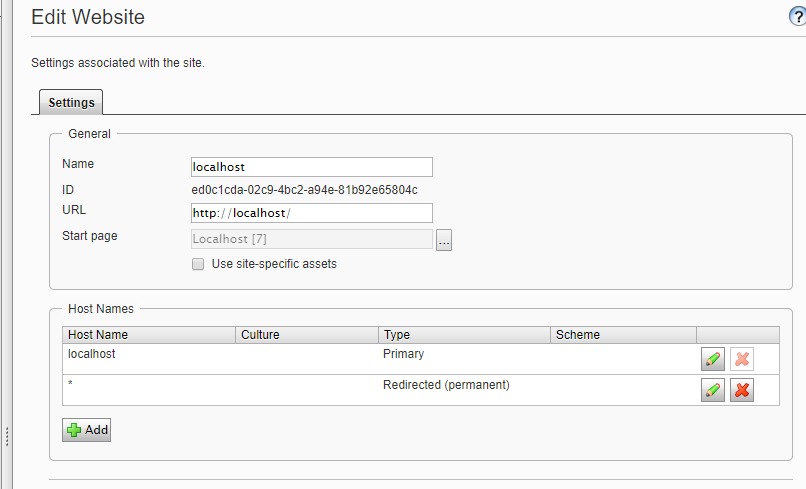Click into the URL input field
The image size is (806, 489).
coord(311,213)
